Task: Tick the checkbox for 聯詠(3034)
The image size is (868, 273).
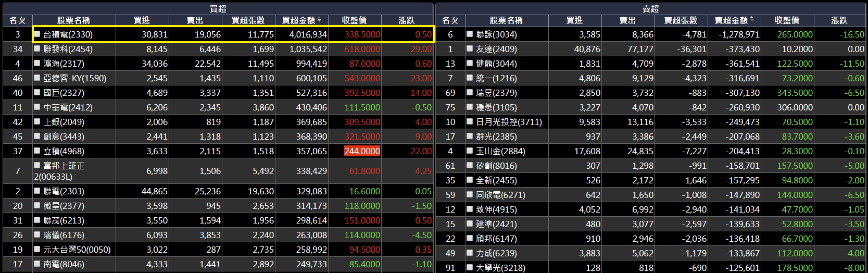Action: pyautogui.click(x=470, y=34)
